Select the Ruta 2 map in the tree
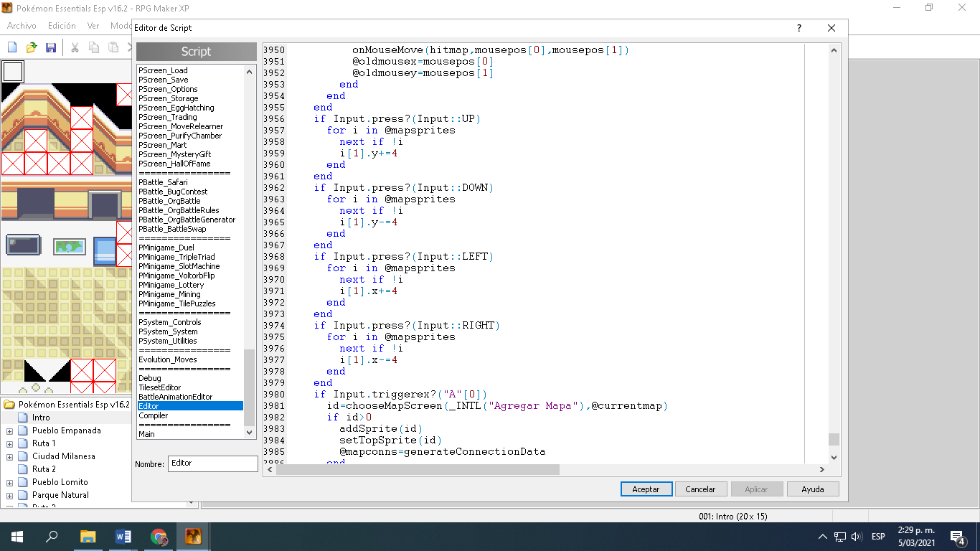This screenshot has height=551, width=980. 44,469
